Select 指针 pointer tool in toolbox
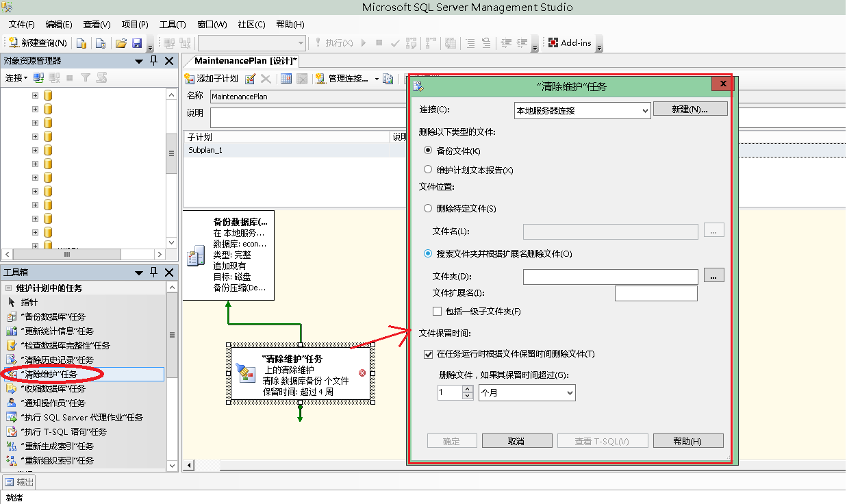The height and width of the screenshot is (504, 847). point(29,302)
